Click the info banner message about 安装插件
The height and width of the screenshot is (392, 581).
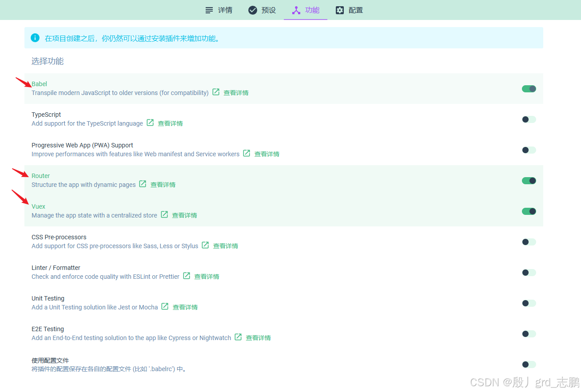[x=132, y=39]
